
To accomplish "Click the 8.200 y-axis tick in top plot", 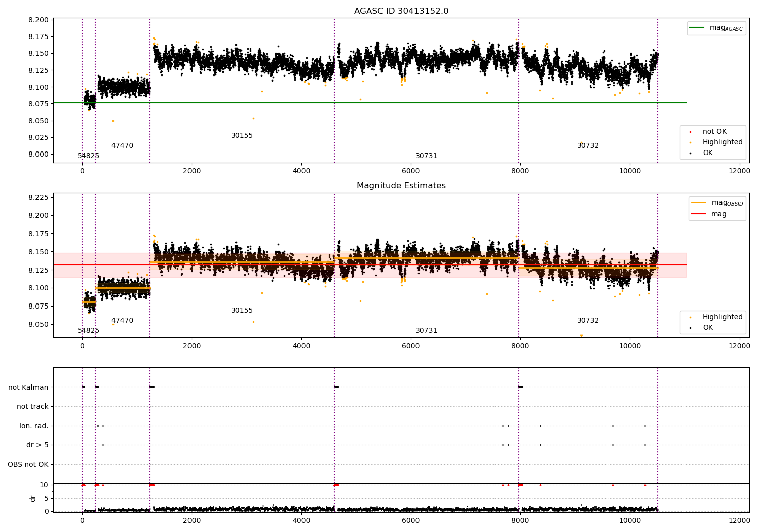I will tap(39, 20).
